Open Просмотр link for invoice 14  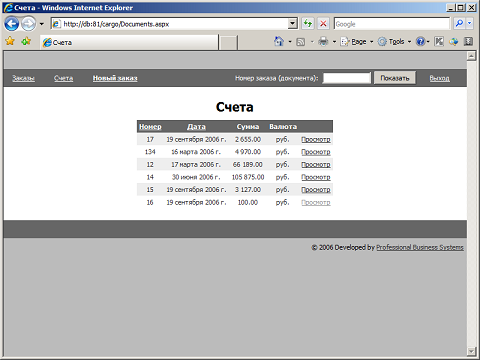(316, 177)
